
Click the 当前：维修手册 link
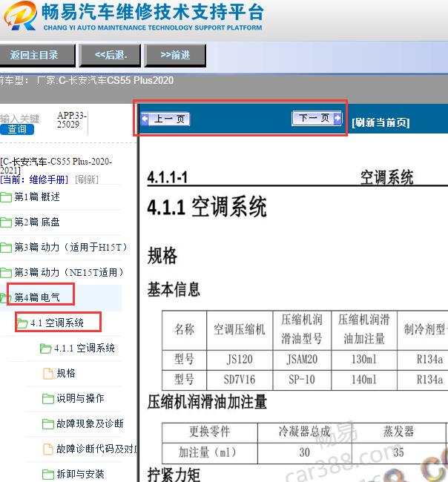[34, 179]
